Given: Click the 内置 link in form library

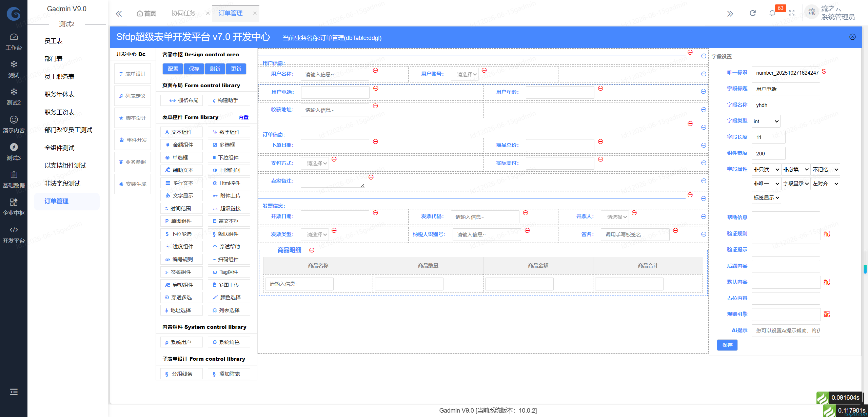Looking at the screenshot, I should click(x=243, y=117).
